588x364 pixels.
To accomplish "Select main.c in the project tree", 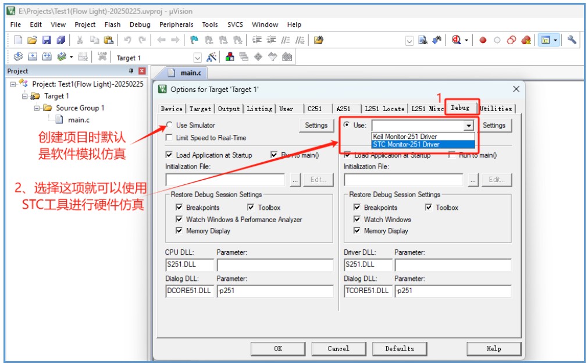I will [79, 120].
